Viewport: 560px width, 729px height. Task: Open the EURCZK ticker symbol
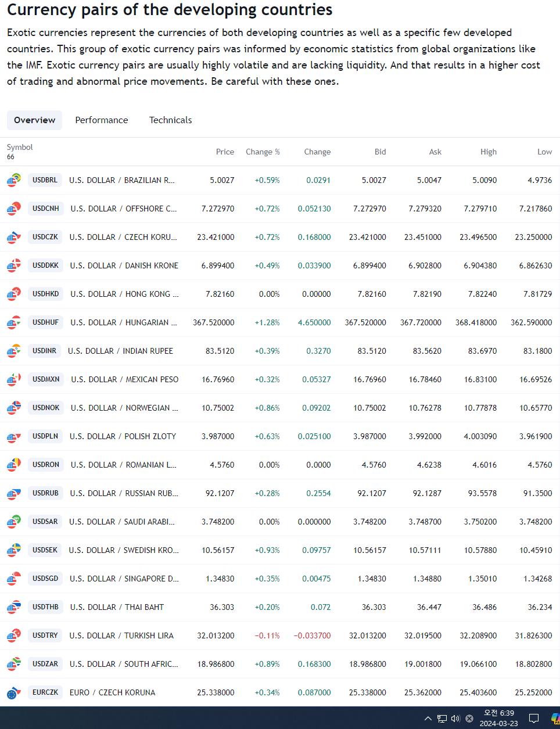point(45,692)
